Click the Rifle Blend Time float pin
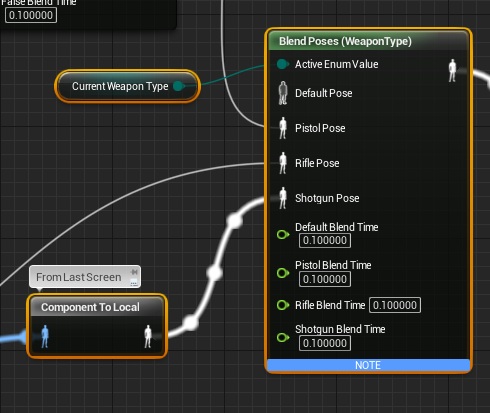Viewport: 490px width, 413px height. click(283, 305)
